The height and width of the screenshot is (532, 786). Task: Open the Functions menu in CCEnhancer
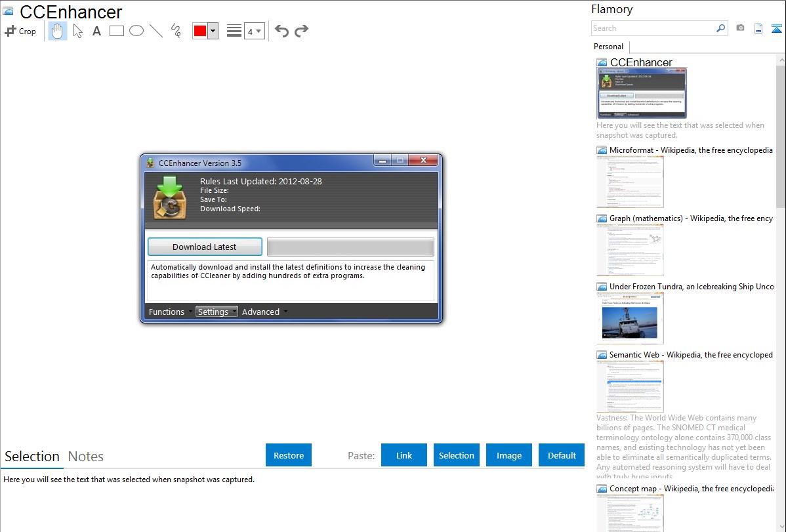pos(170,312)
